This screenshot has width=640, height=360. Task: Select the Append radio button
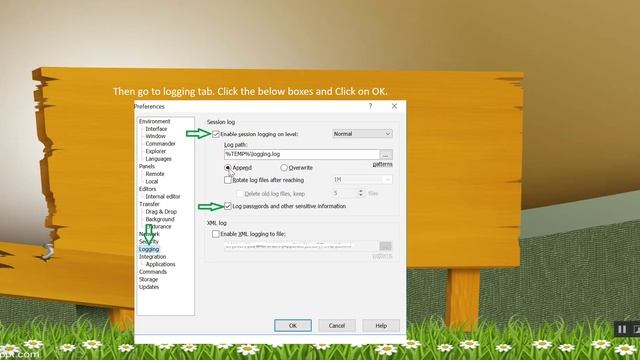point(228,168)
